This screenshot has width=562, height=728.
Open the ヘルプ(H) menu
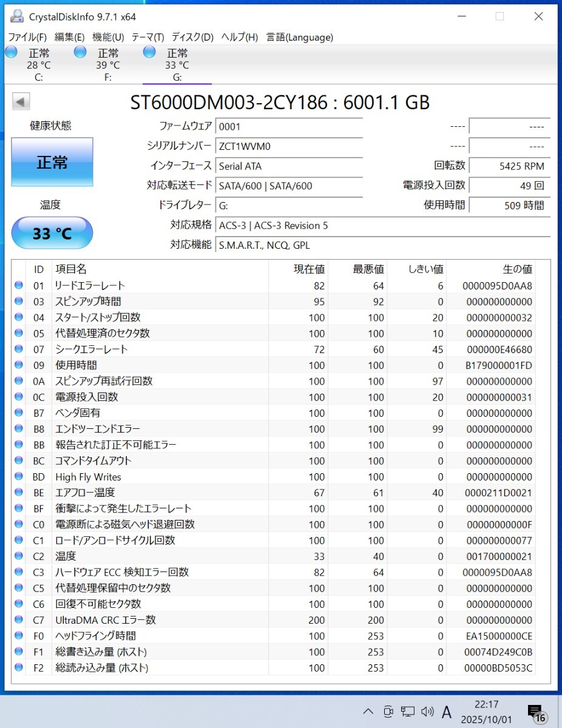(239, 37)
